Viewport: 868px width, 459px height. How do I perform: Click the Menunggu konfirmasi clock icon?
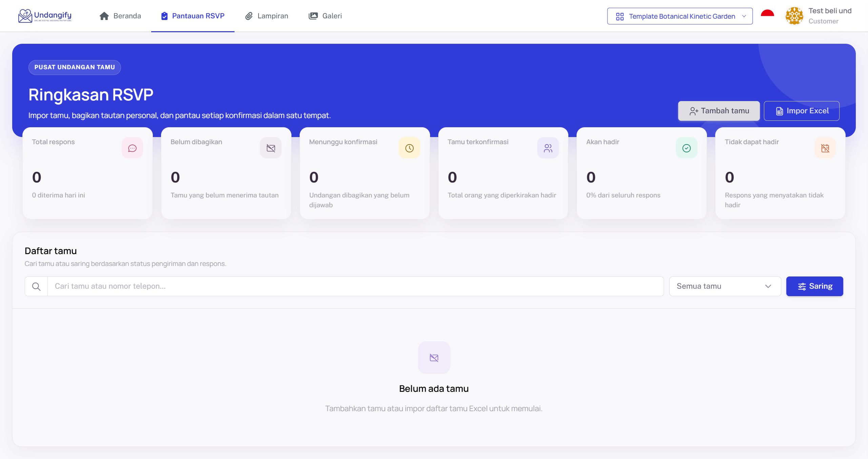[x=409, y=148]
